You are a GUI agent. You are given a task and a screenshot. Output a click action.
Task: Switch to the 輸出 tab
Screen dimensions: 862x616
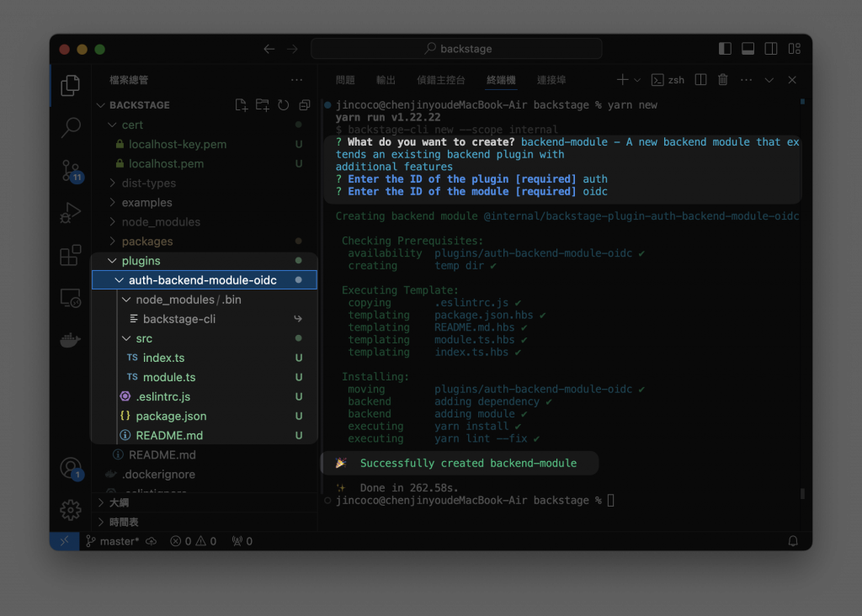pyautogui.click(x=386, y=80)
